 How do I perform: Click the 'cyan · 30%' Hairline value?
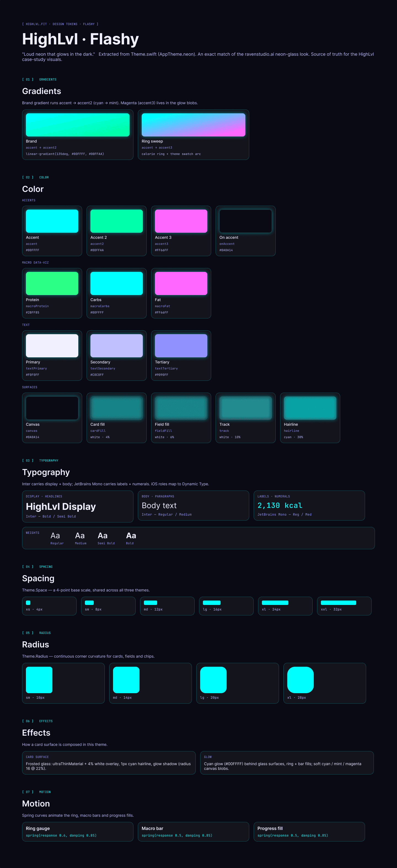[x=294, y=437]
